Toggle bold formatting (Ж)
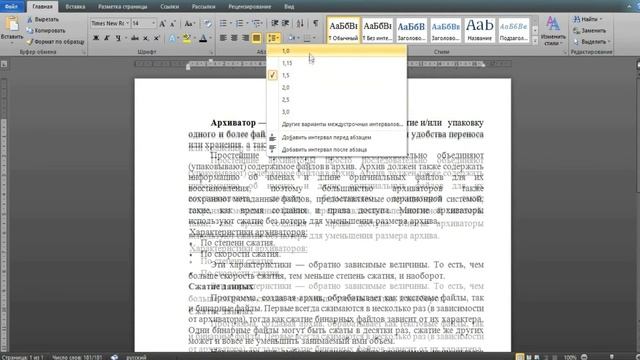 [96, 38]
